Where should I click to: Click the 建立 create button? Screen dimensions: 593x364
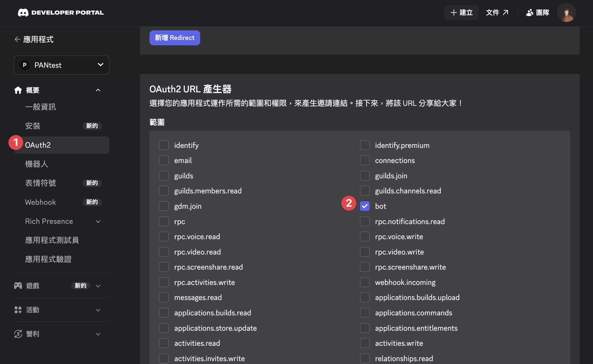point(461,12)
